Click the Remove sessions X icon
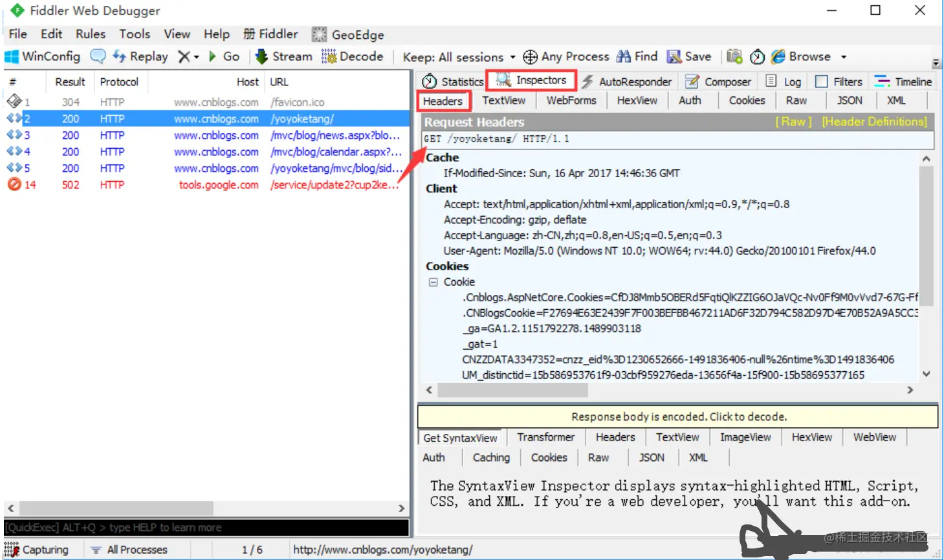The height and width of the screenshot is (560, 944). pyautogui.click(x=184, y=57)
